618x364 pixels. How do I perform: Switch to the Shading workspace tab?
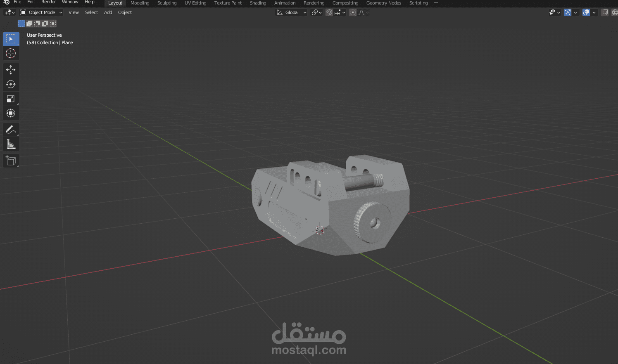[258, 3]
